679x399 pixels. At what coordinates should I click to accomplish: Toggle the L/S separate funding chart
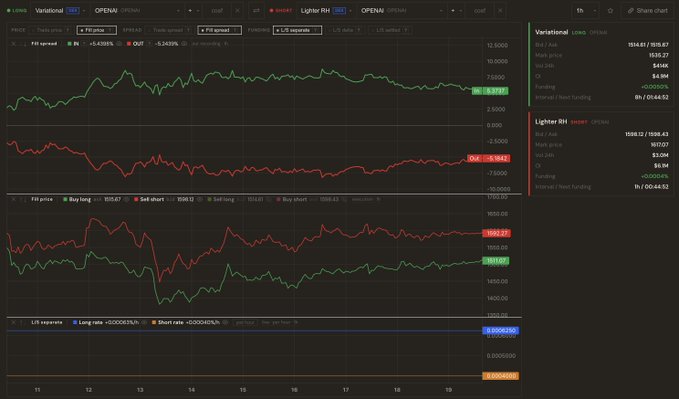(297, 30)
